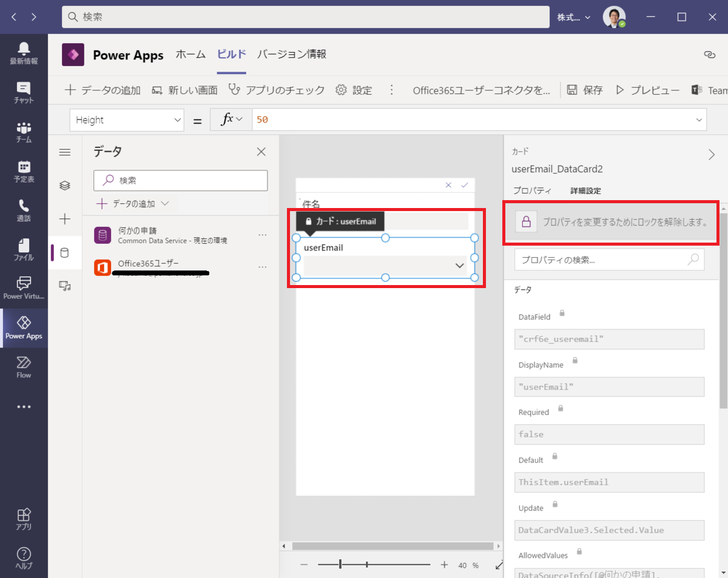Open options for 何かの申請 data source
The image size is (728, 578).
pyautogui.click(x=263, y=235)
